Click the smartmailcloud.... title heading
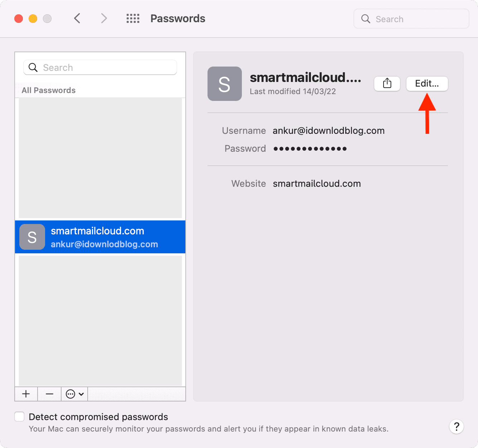 (x=305, y=77)
